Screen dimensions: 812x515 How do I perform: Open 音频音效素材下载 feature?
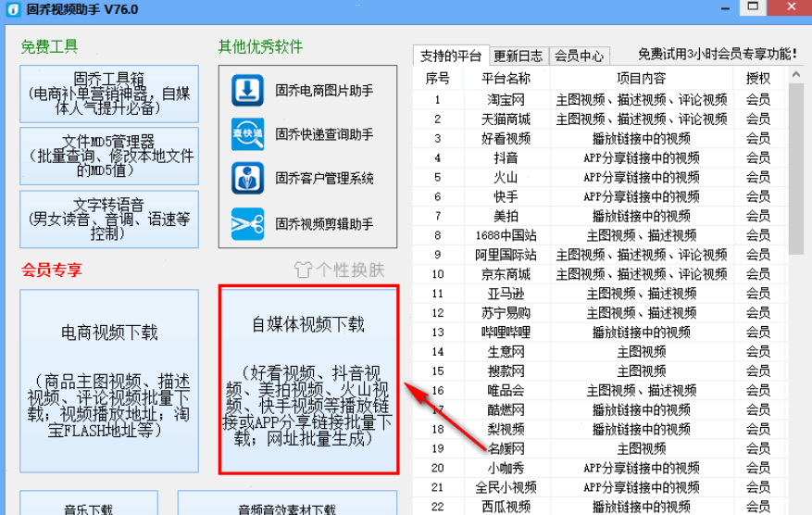pos(287,503)
